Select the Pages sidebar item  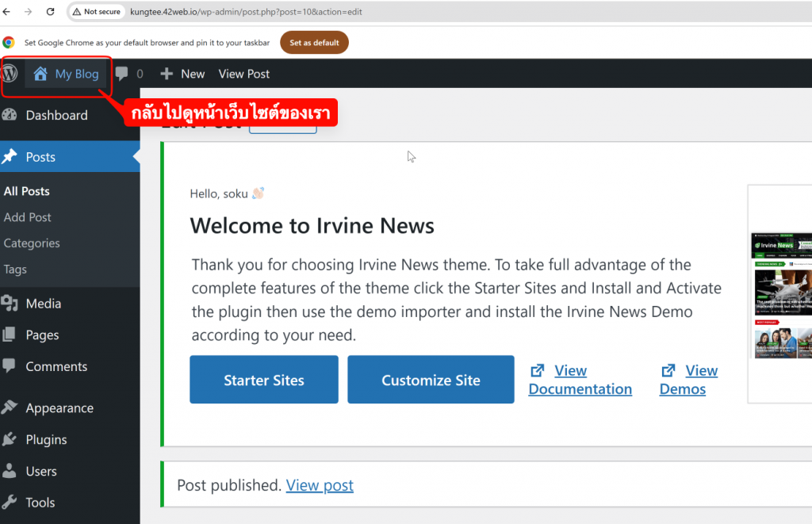[42, 335]
